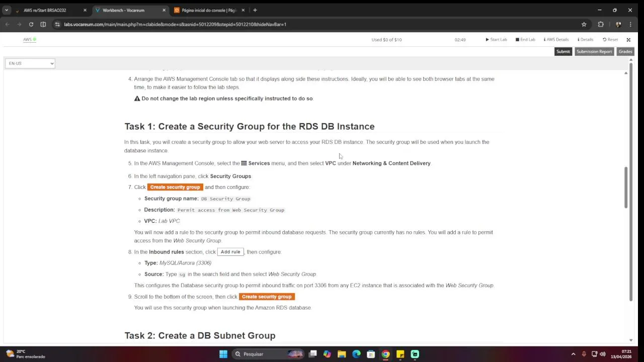Open the tab search dropdown arrow
The height and width of the screenshot is (362, 644).
[7, 10]
